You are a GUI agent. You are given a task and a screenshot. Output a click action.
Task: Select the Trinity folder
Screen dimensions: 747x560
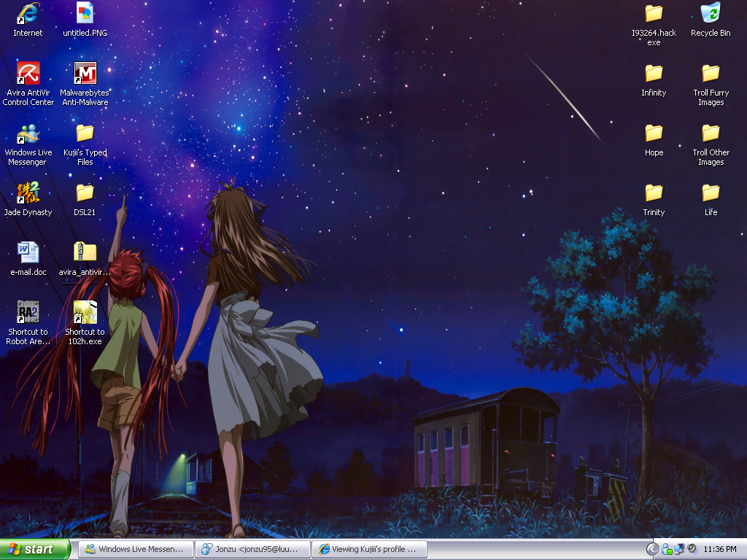click(654, 192)
